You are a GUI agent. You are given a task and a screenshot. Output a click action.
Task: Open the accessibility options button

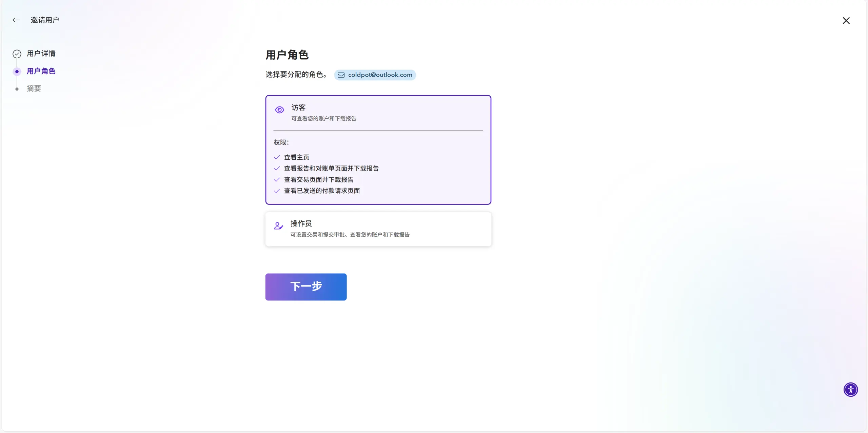coord(851,390)
